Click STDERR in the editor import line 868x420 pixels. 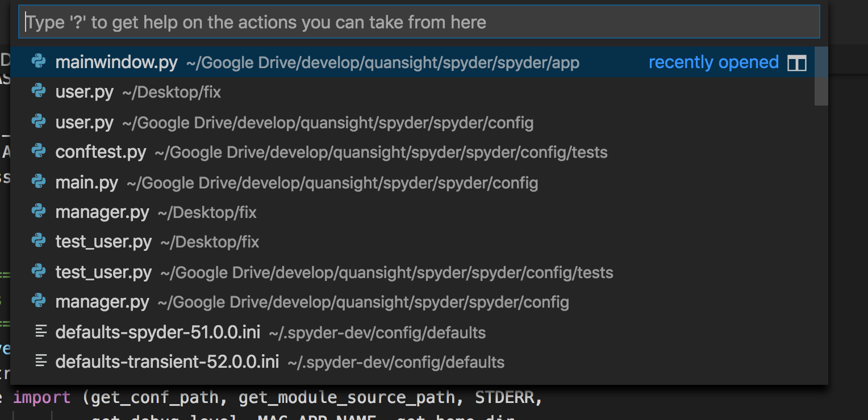point(504,397)
